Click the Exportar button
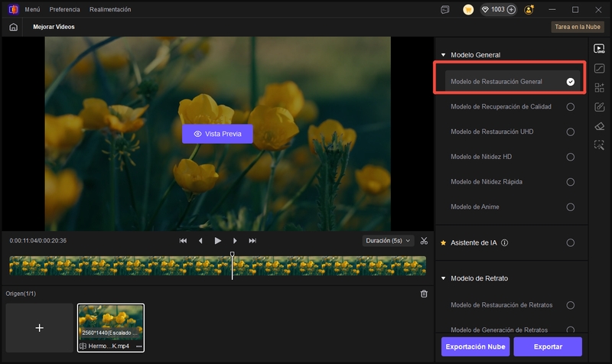The width and height of the screenshot is (612, 364). [548, 346]
